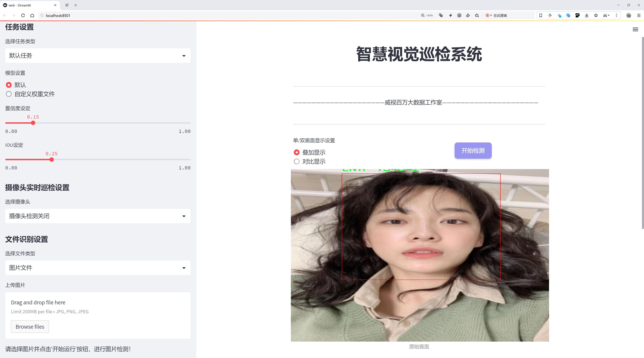Open a new browser tab with plus
This screenshot has height=358, width=644.
coord(76,5)
